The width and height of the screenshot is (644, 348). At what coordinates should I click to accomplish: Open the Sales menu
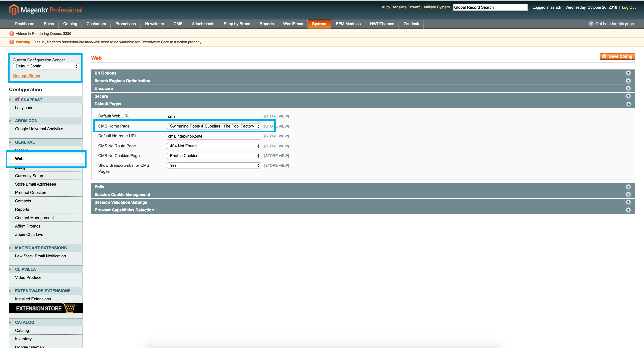click(49, 24)
